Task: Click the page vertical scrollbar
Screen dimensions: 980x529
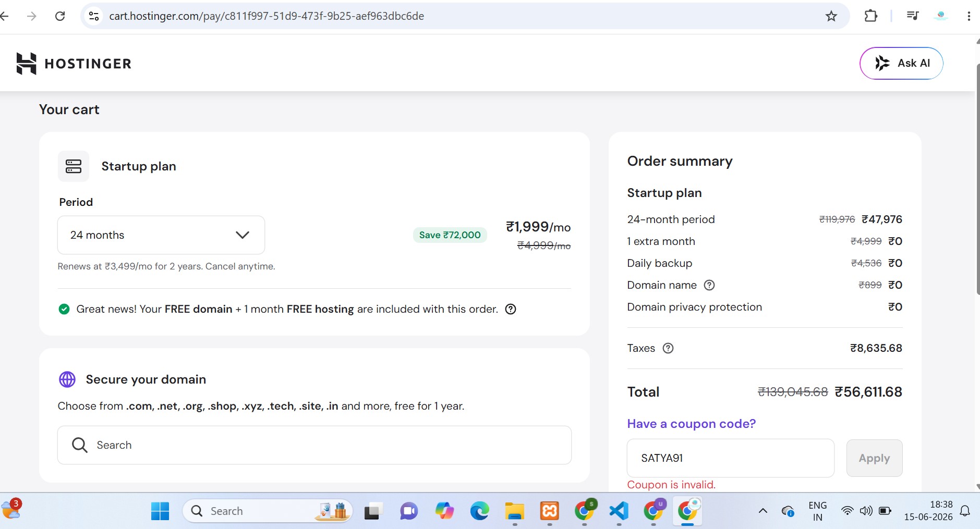Action: (977, 180)
